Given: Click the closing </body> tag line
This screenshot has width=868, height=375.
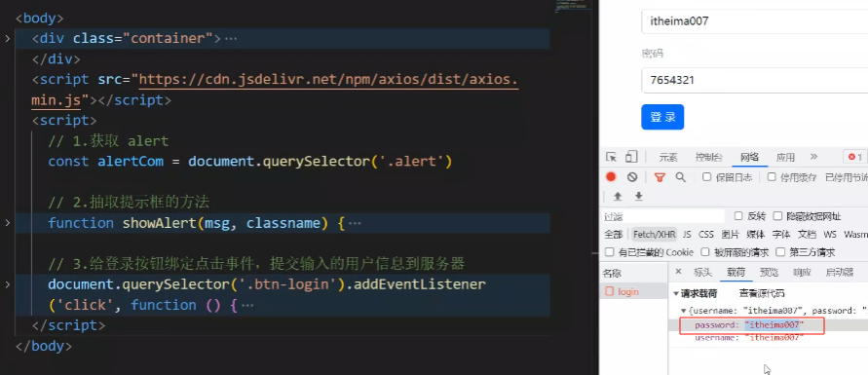Looking at the screenshot, I should (x=44, y=346).
